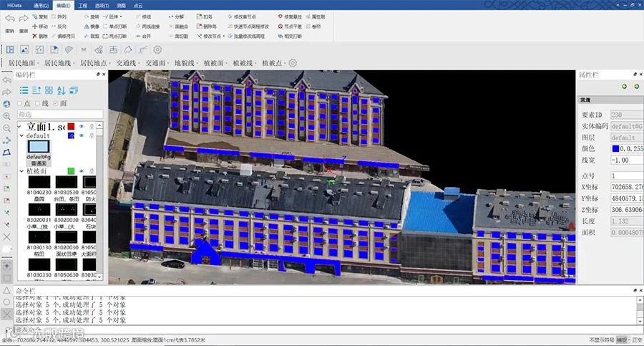The width and height of the screenshot is (644, 346).
Task: Click the 批量修改线高程 button
Action: 246,37
